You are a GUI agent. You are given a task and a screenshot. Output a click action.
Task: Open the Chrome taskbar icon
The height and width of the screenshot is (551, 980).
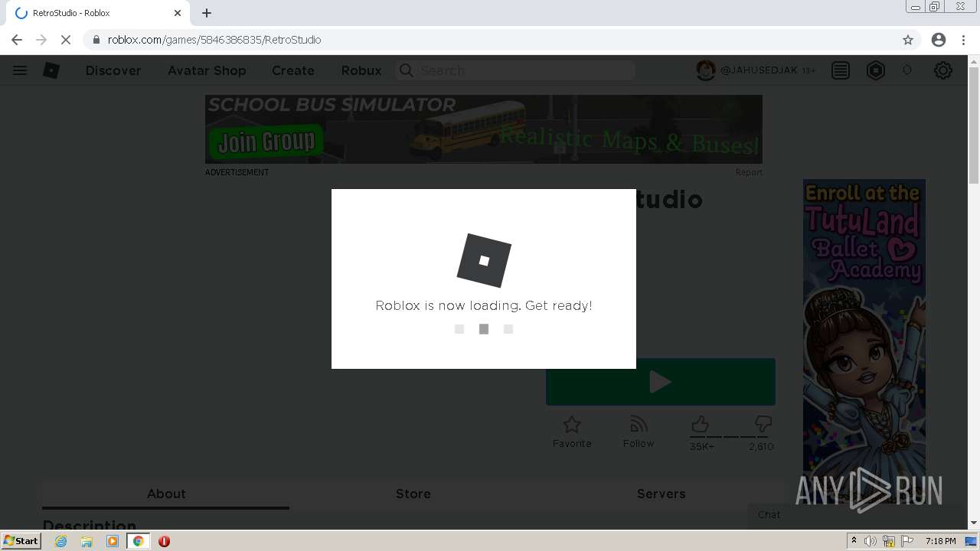click(138, 541)
